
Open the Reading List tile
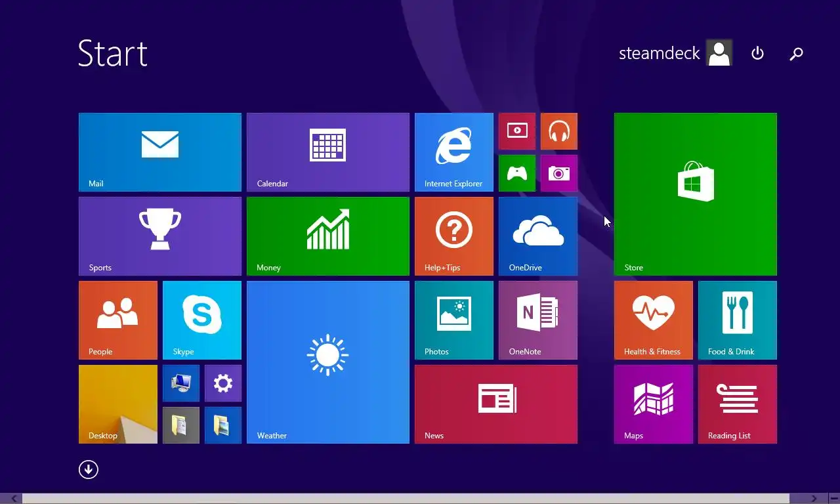(738, 404)
